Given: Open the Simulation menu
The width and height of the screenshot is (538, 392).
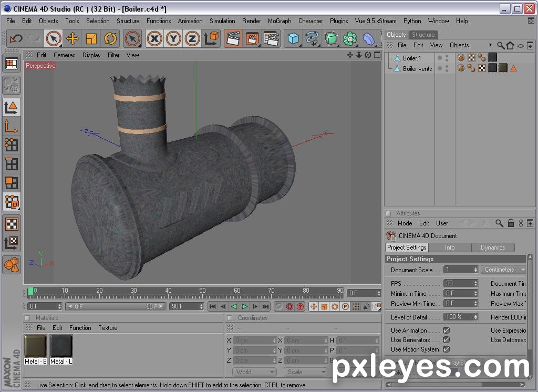Looking at the screenshot, I should pyautogui.click(x=222, y=21).
